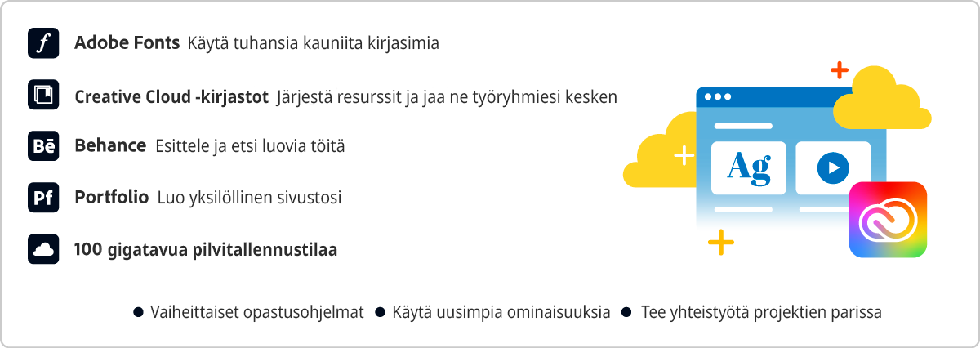Click the Creative Cloud Libraries icon

pyautogui.click(x=43, y=95)
